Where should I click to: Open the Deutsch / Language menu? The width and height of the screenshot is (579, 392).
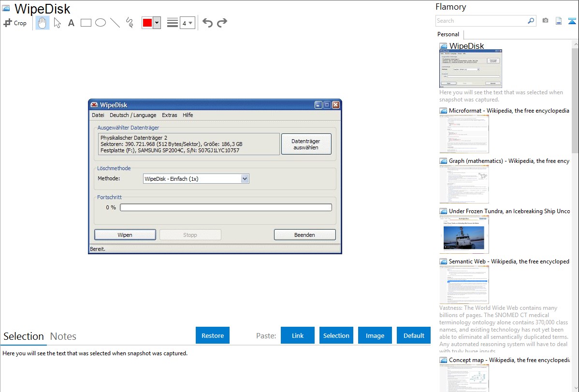point(133,115)
